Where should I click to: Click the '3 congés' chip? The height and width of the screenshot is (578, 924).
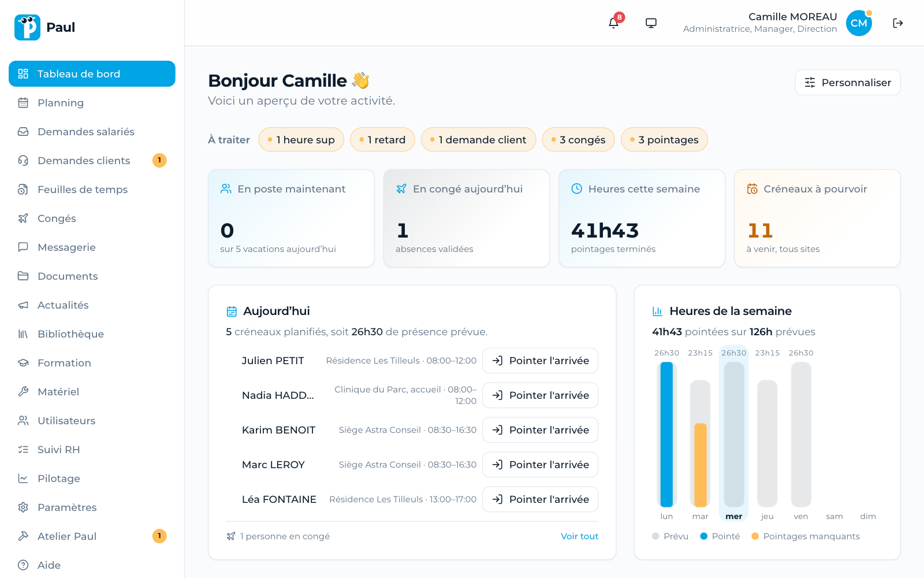tap(579, 140)
